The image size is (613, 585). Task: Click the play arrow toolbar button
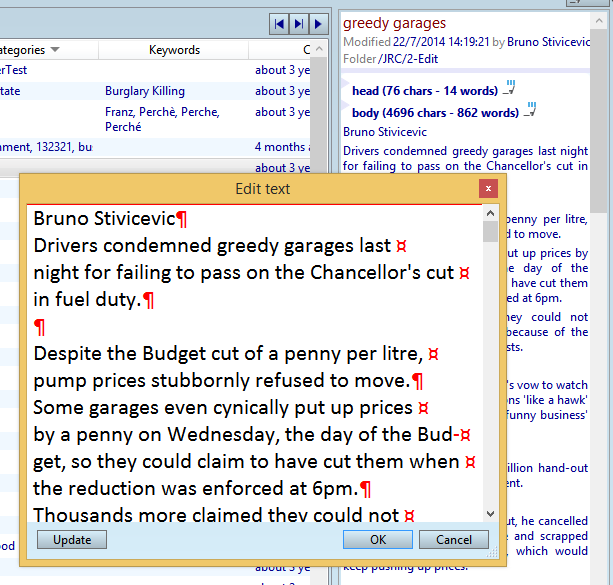coord(318,24)
